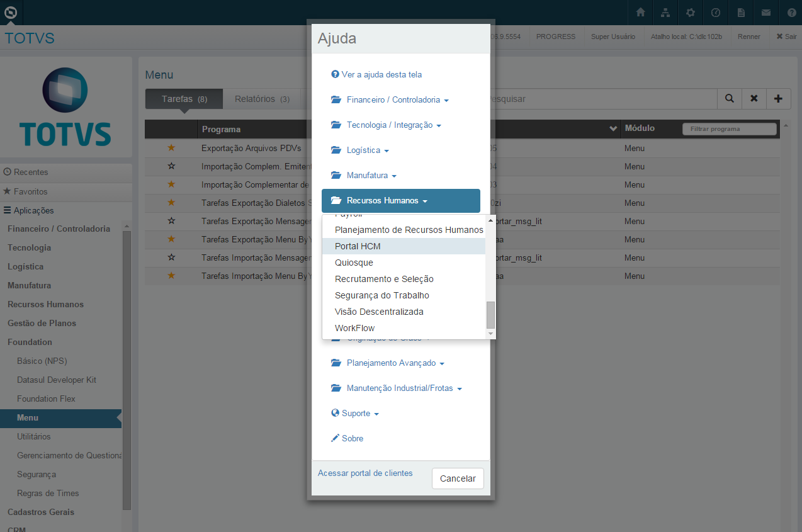Image resolution: width=802 pixels, height=532 pixels.
Task: Open Regras de Times sidebar item
Action: 48,493
